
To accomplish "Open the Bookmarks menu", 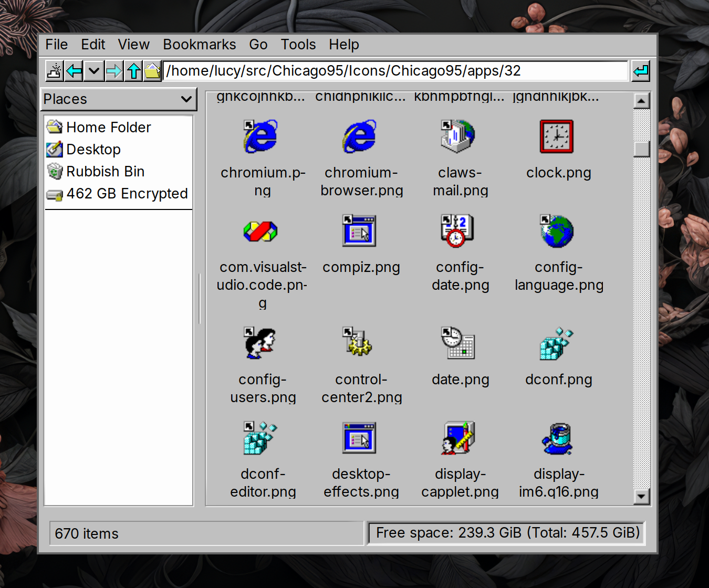I will (199, 45).
